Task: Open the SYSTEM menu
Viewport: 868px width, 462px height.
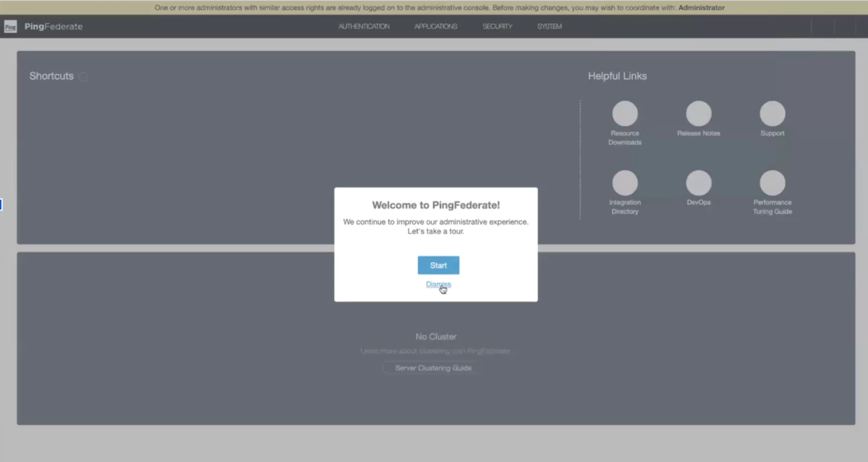Action: [x=549, y=26]
